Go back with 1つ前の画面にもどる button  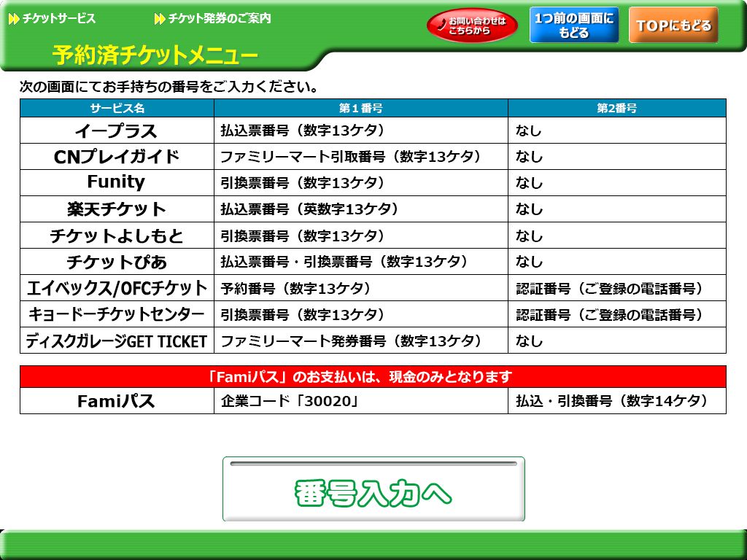(x=573, y=26)
